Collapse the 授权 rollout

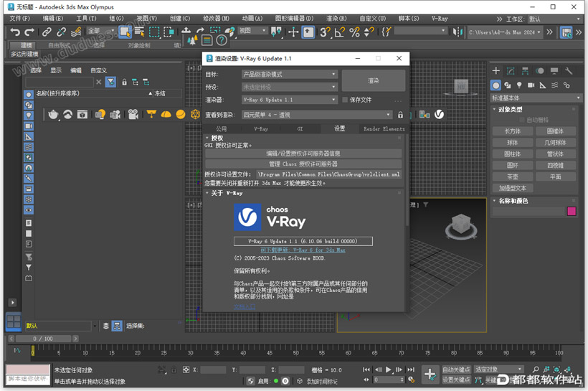tap(207, 138)
